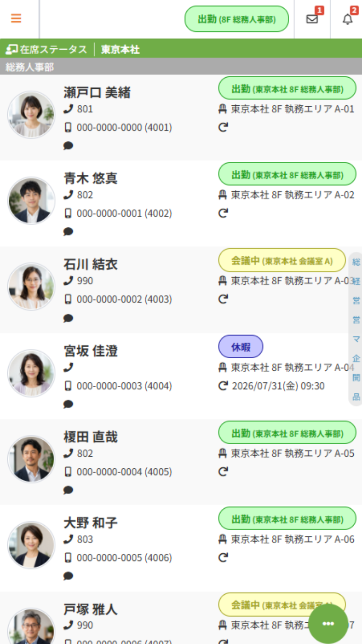Tap the seat icon in 宮坂 佳澄's row
362x644 pixels.
[x=223, y=368]
